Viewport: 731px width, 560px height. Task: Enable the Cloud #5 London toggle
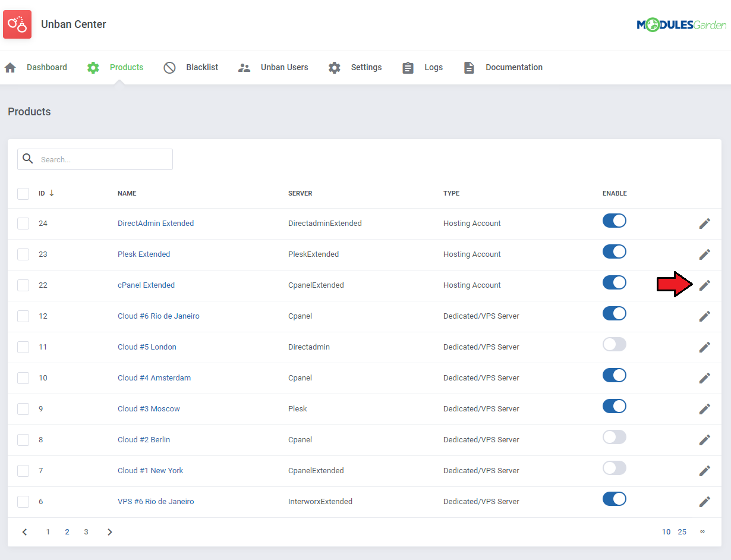click(x=615, y=345)
